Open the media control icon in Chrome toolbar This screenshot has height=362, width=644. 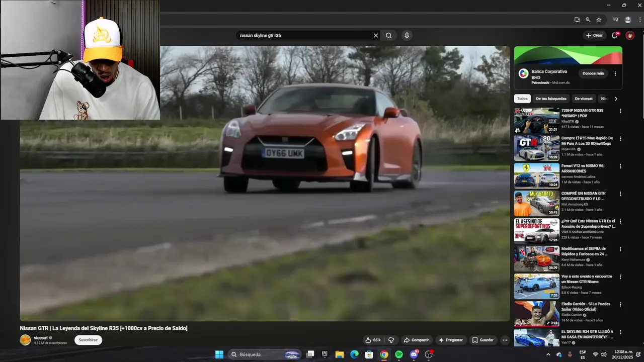pos(615,20)
